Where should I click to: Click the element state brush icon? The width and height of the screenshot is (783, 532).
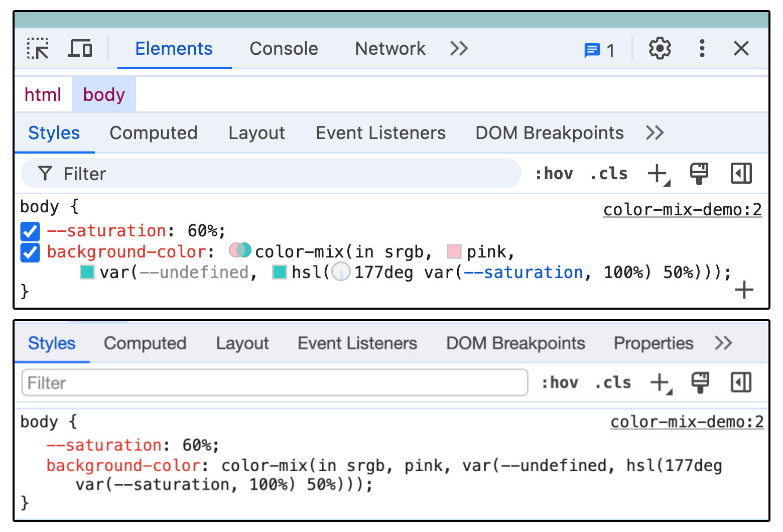699,173
